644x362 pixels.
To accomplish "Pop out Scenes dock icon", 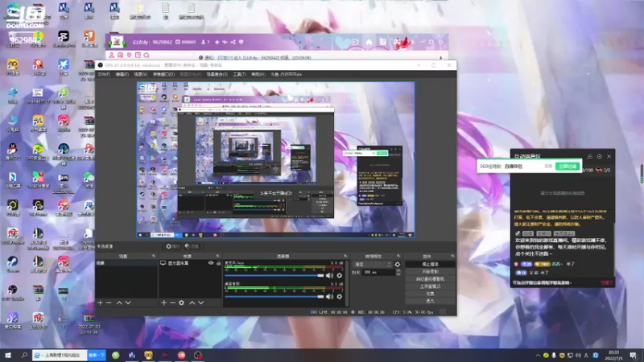I will (154, 256).
